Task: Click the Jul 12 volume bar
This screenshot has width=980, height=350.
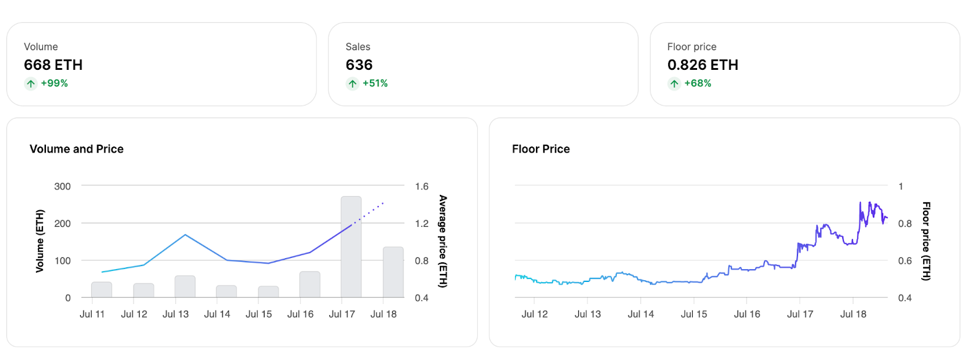Action: [143, 291]
